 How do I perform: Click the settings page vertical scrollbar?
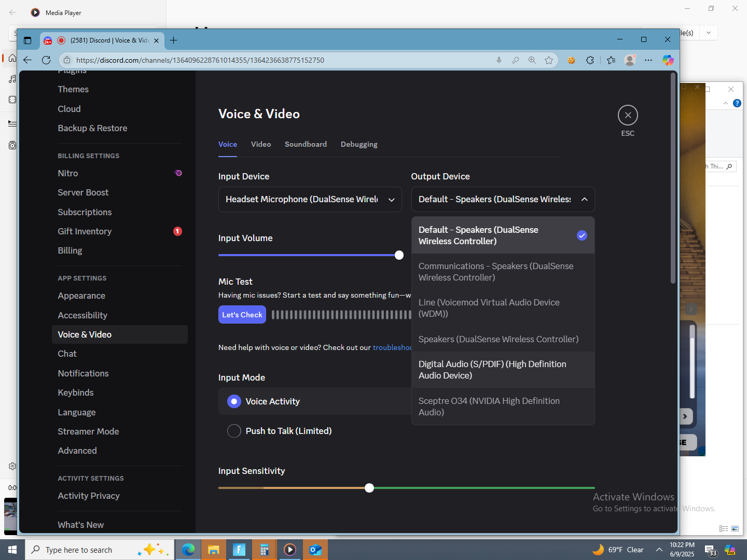point(673,179)
